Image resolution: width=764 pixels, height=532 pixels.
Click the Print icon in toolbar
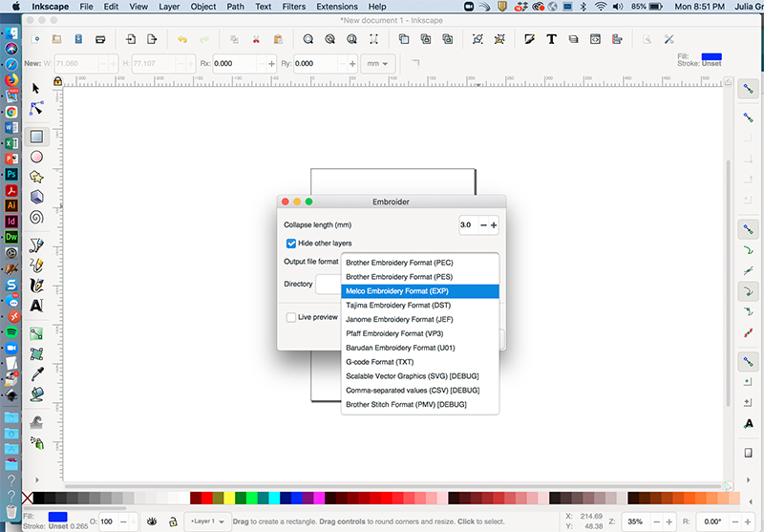pos(100,39)
